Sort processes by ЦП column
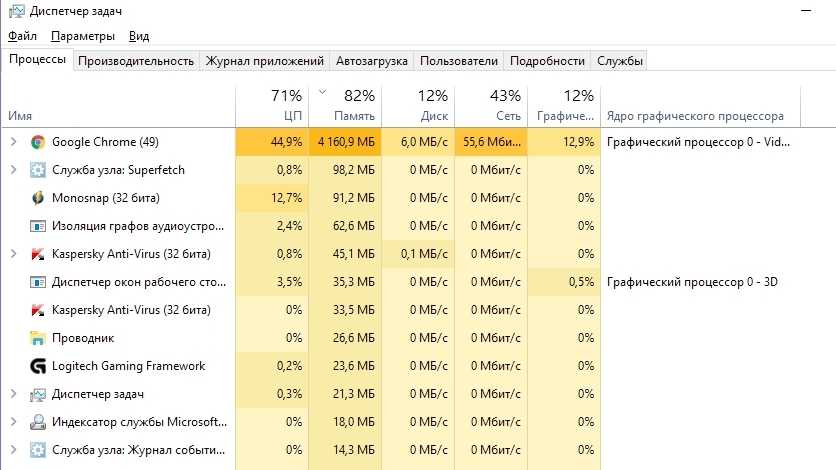This screenshot has width=836, height=470. coord(270,105)
